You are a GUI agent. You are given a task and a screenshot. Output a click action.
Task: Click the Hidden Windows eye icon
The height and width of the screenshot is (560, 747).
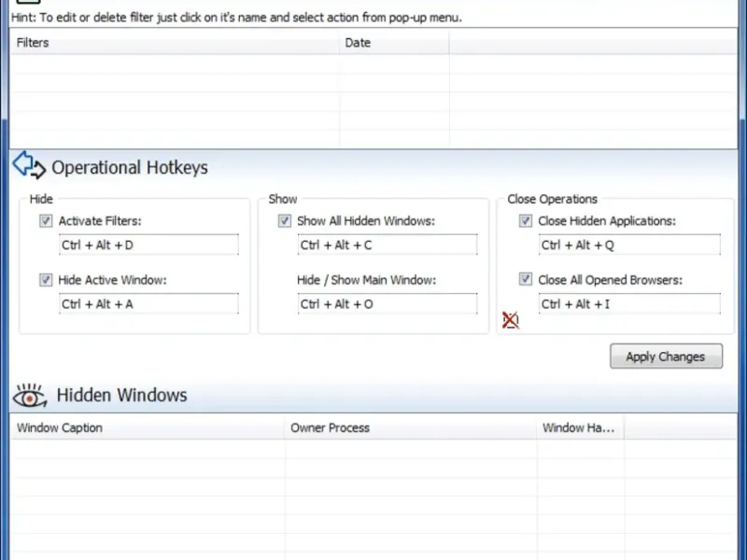(30, 396)
